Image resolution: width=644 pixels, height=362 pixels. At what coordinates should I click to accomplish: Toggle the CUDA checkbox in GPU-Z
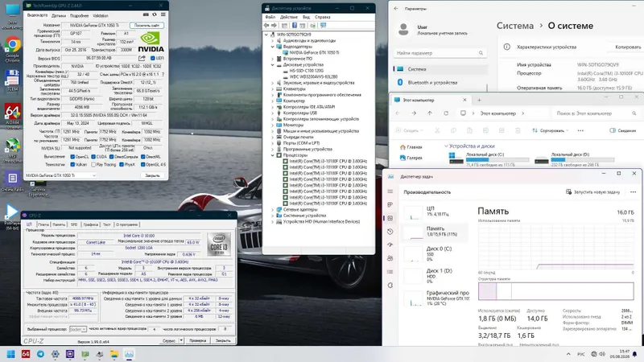point(93,157)
